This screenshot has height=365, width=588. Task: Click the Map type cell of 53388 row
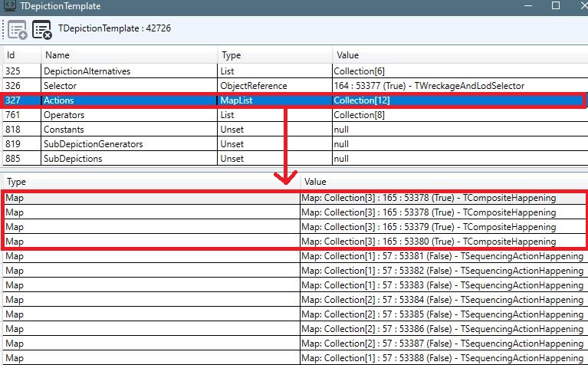pyautogui.click(x=152, y=358)
